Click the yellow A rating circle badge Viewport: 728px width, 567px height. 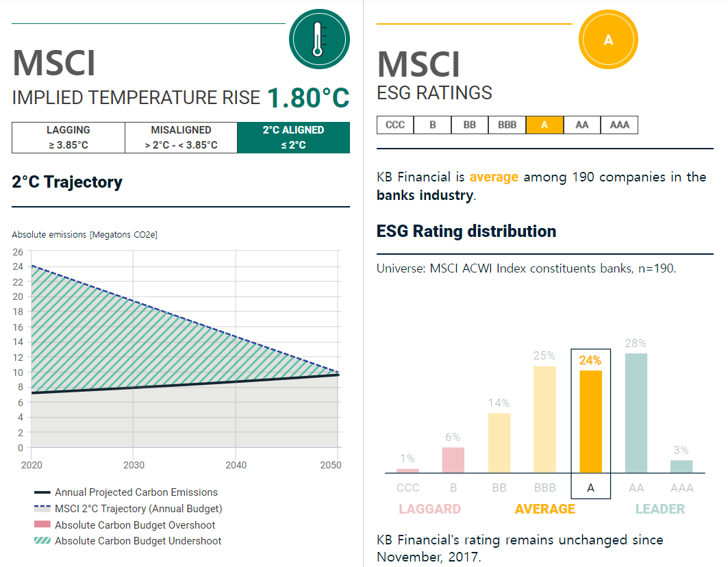coord(608,40)
